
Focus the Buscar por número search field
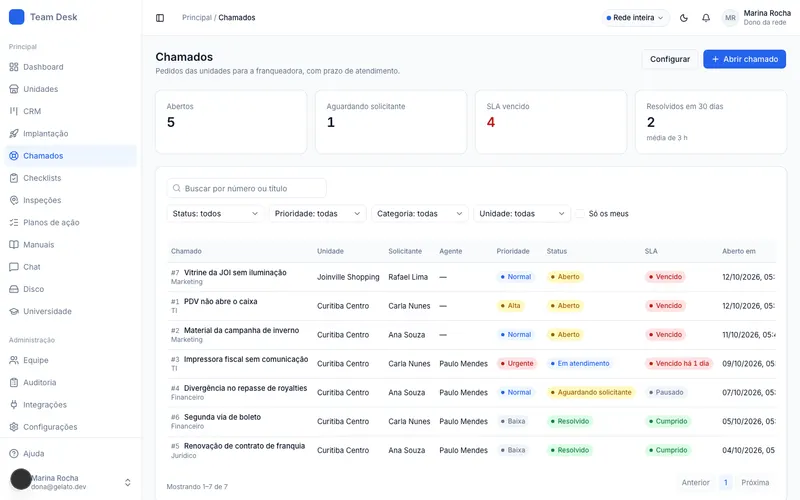246,188
